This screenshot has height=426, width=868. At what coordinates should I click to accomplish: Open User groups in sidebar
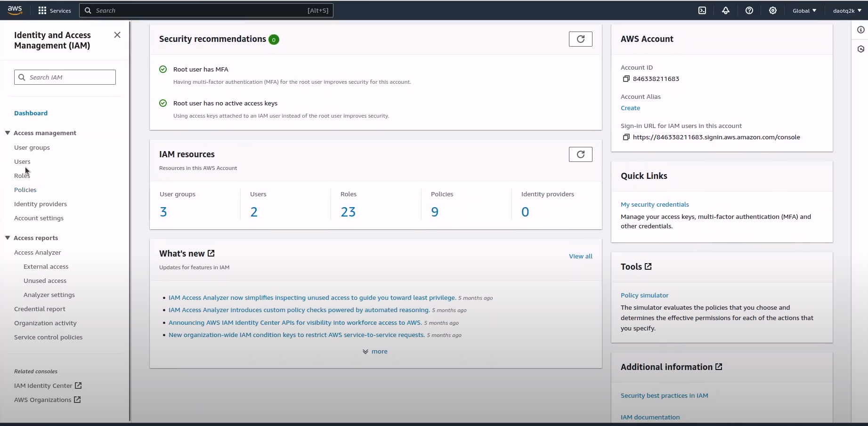pyautogui.click(x=32, y=147)
